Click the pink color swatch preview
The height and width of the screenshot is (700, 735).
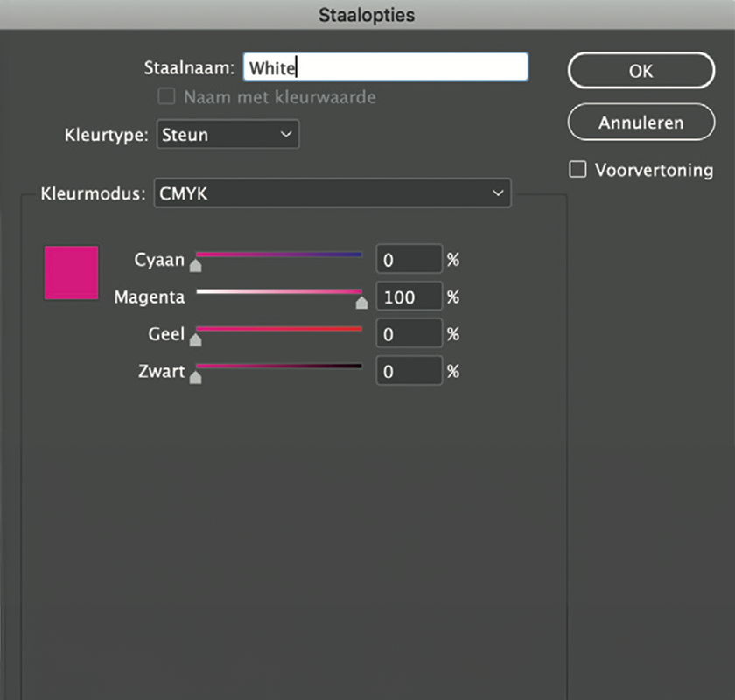tap(71, 274)
